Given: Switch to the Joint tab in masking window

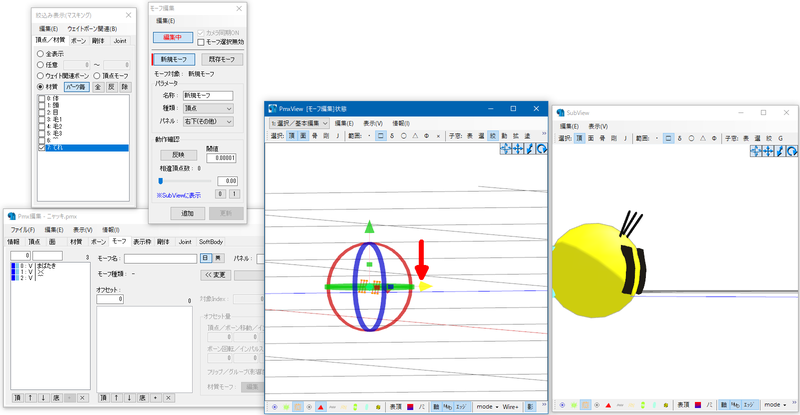Looking at the screenshot, I should click(x=120, y=41).
